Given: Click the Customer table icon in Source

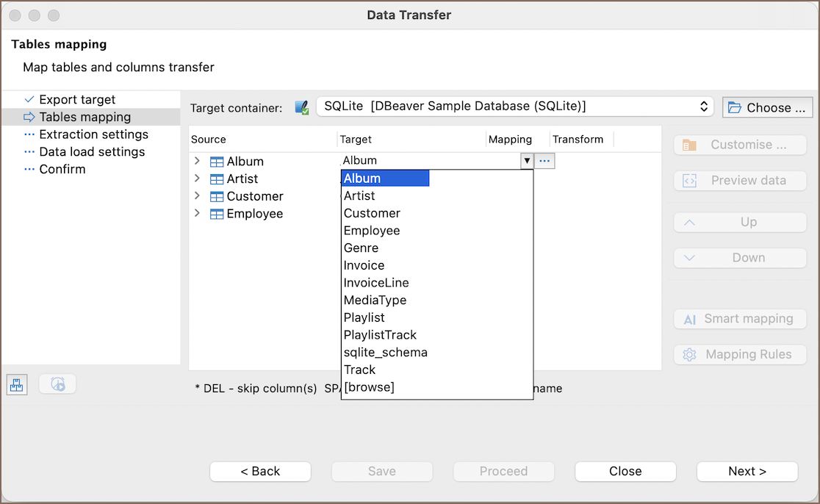Looking at the screenshot, I should tap(217, 197).
